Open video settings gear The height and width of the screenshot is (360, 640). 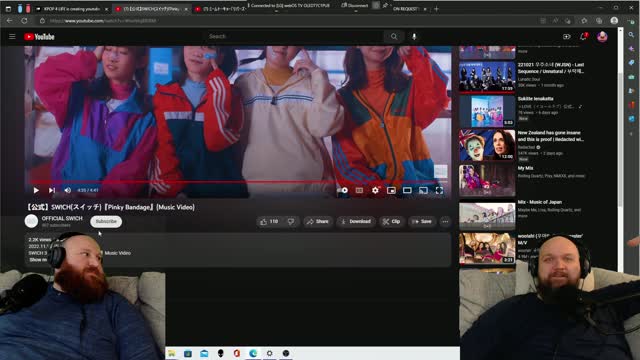coord(375,190)
